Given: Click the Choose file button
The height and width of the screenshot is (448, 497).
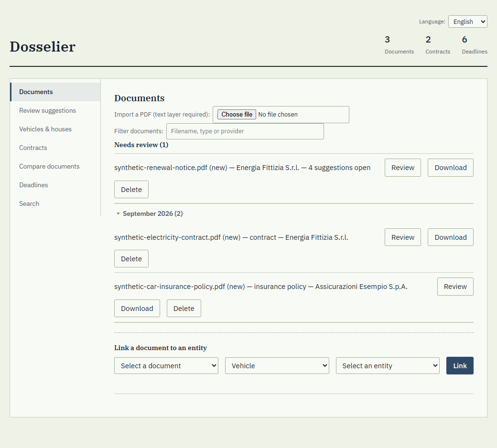Looking at the screenshot, I should click(237, 114).
